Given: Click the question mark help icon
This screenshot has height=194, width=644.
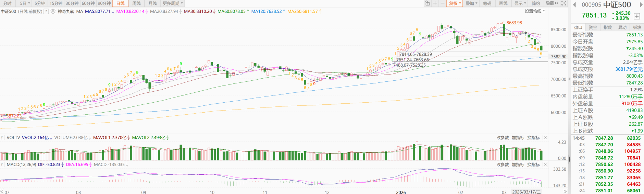Looking at the screenshot, I should [46, 11].
